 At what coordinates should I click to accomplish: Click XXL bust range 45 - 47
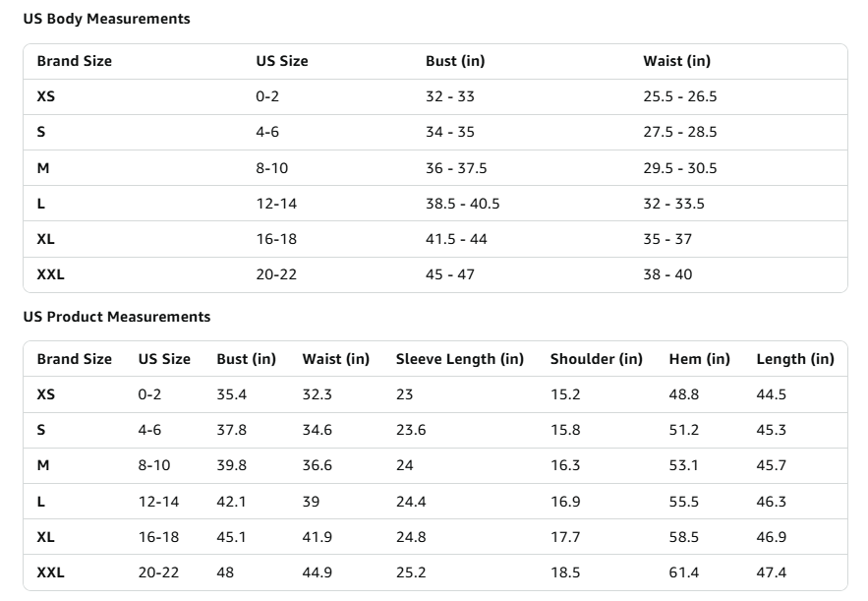tap(450, 274)
